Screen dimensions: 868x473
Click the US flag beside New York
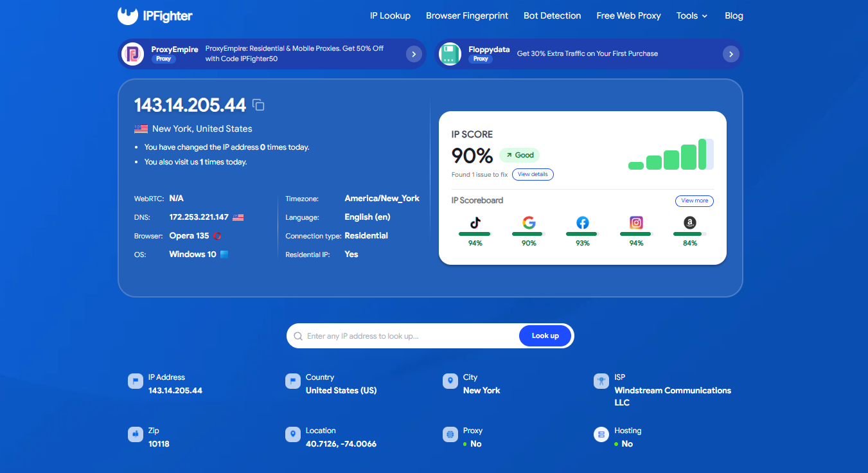coord(141,129)
